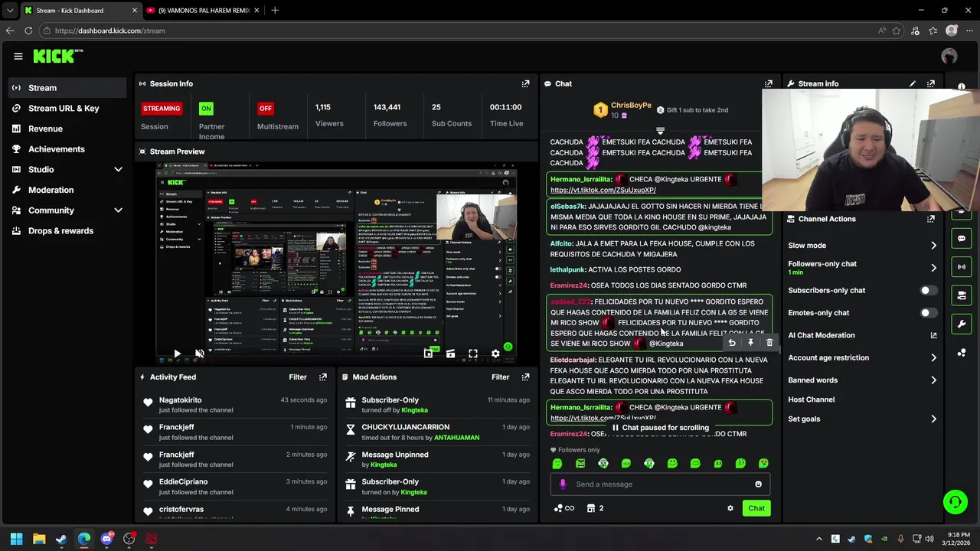Click the green Chat send button
Screen dimensions: 980x551
tap(756, 508)
